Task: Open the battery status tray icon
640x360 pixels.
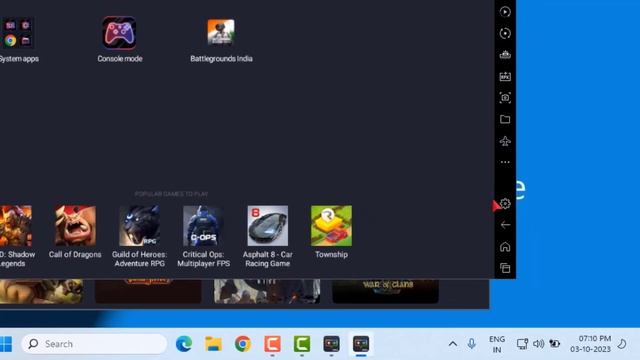Action: point(555,344)
